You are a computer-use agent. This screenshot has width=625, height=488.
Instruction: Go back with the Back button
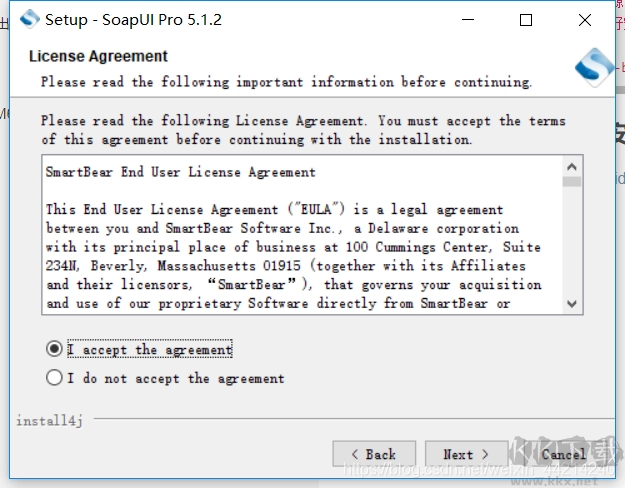pyautogui.click(x=373, y=454)
